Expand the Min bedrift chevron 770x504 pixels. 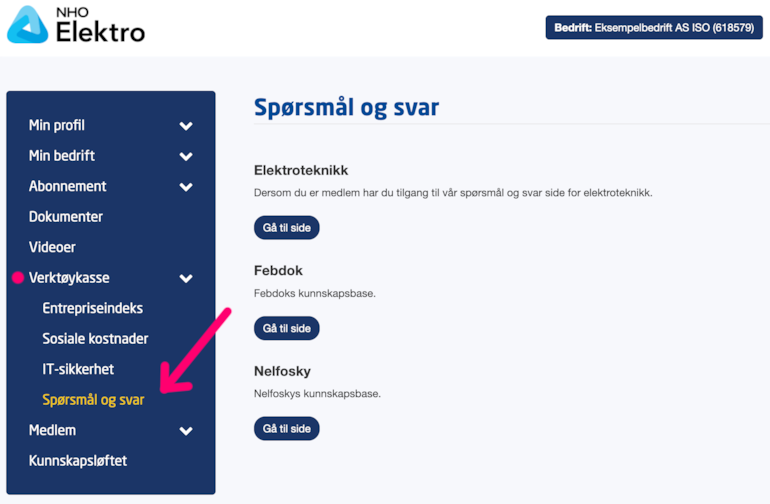(x=186, y=156)
